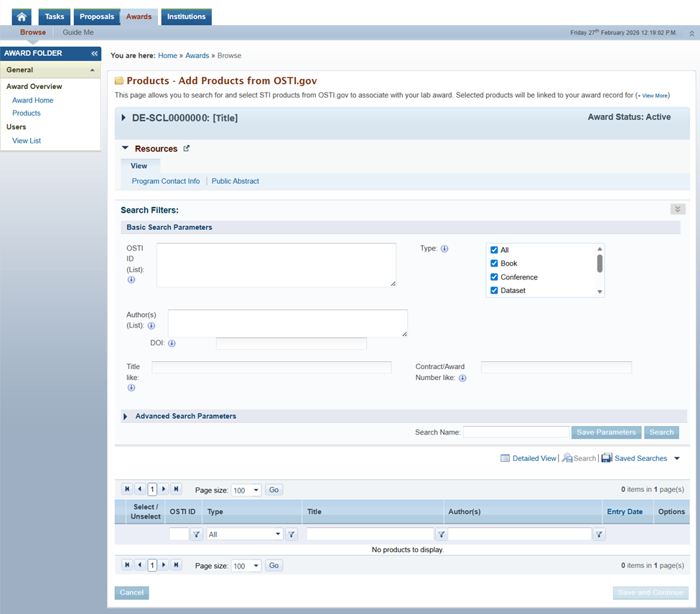Screen dimensions: 700x614
Task: Uncheck the Dataset type checkbox
Action: click(x=494, y=291)
